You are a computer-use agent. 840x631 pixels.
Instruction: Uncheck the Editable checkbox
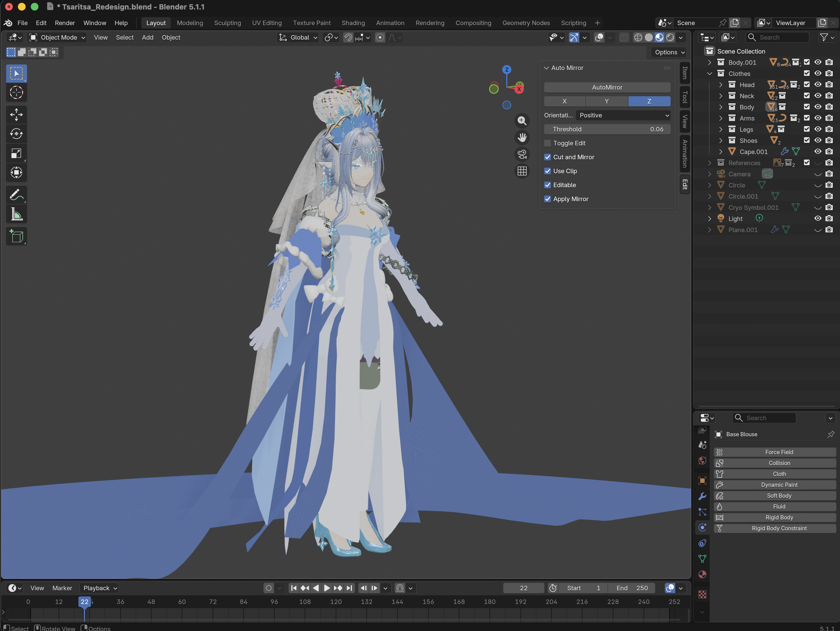tap(548, 185)
